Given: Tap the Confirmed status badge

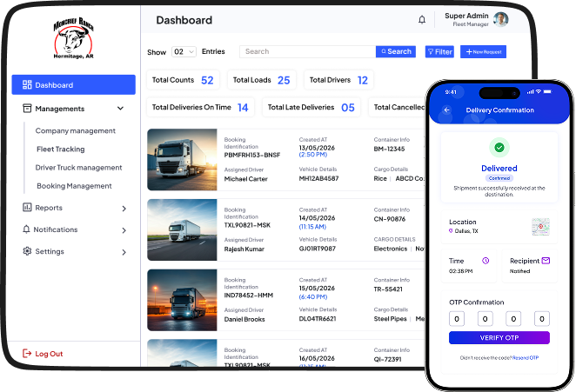Looking at the screenshot, I should [x=499, y=178].
